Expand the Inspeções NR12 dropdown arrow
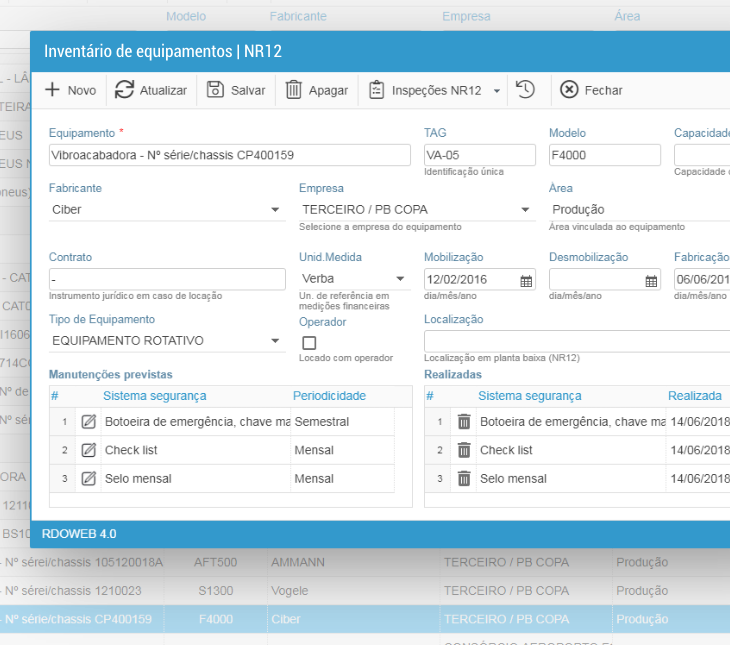 click(497, 91)
